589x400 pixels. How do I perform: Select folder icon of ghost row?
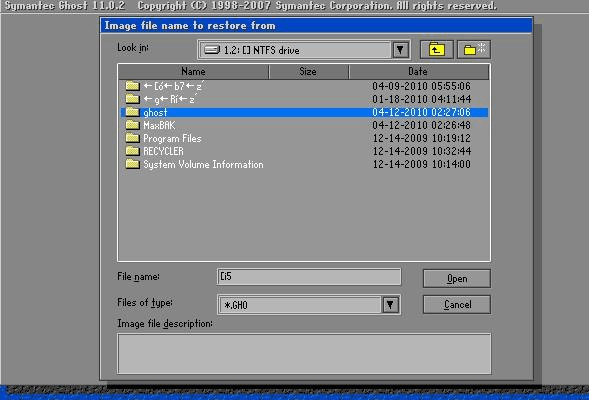pyautogui.click(x=132, y=112)
